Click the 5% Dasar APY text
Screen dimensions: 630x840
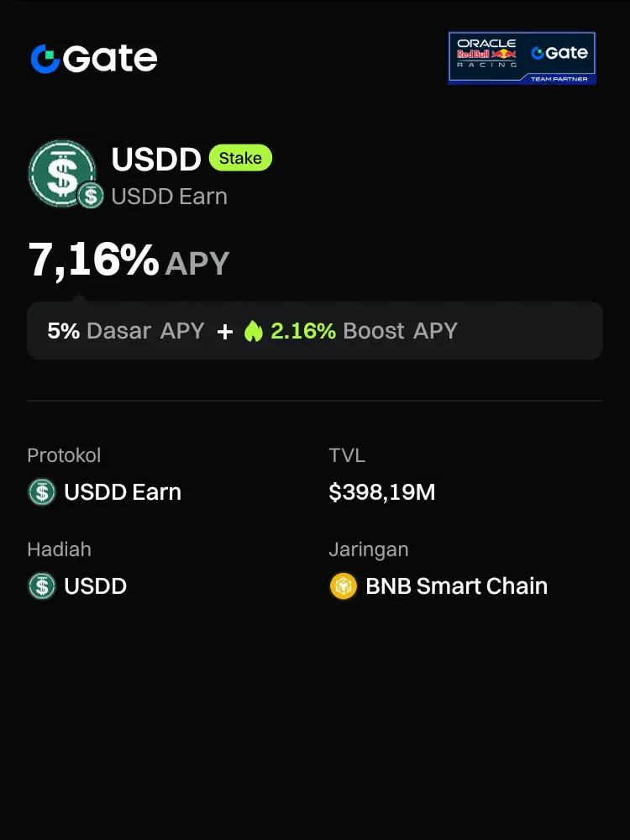126,331
